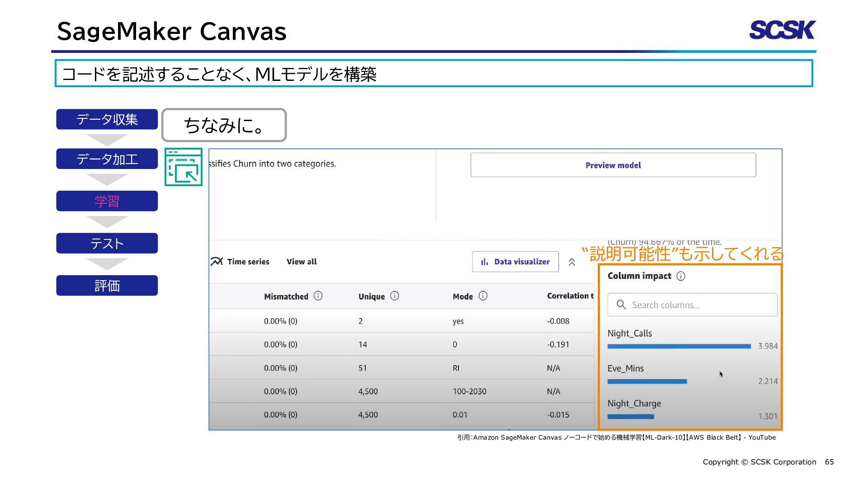Click the Mismatched column header
Screen dimensions: 868x488
tap(286, 296)
